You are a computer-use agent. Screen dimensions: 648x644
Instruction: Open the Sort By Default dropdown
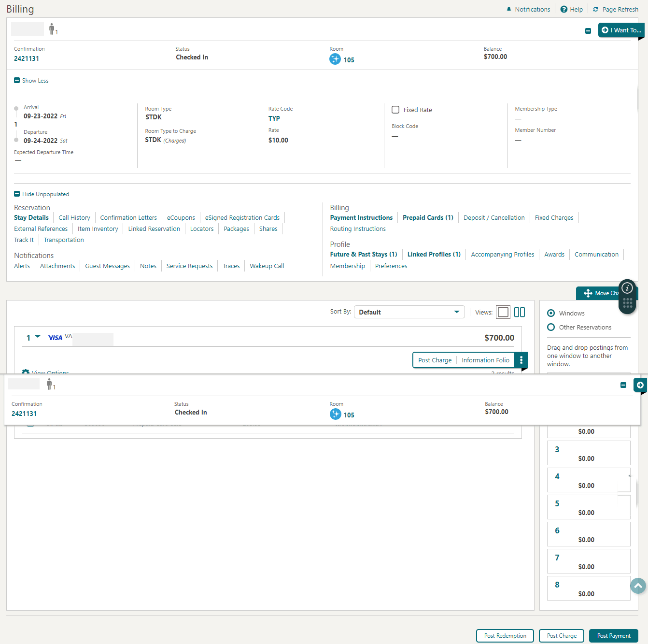click(x=409, y=312)
